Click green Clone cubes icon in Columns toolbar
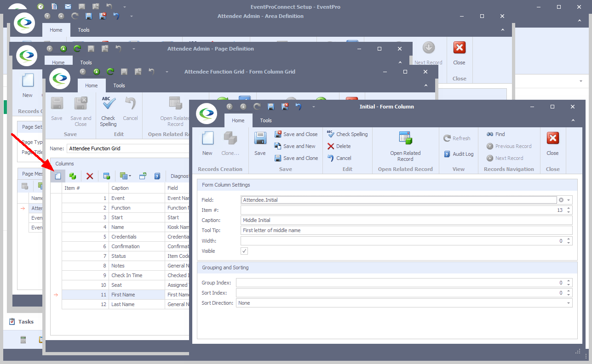The width and height of the screenshot is (592, 364). [x=73, y=176]
